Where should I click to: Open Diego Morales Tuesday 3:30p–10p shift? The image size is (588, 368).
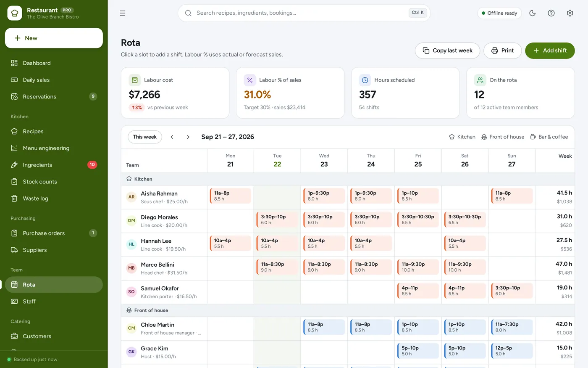(277, 220)
